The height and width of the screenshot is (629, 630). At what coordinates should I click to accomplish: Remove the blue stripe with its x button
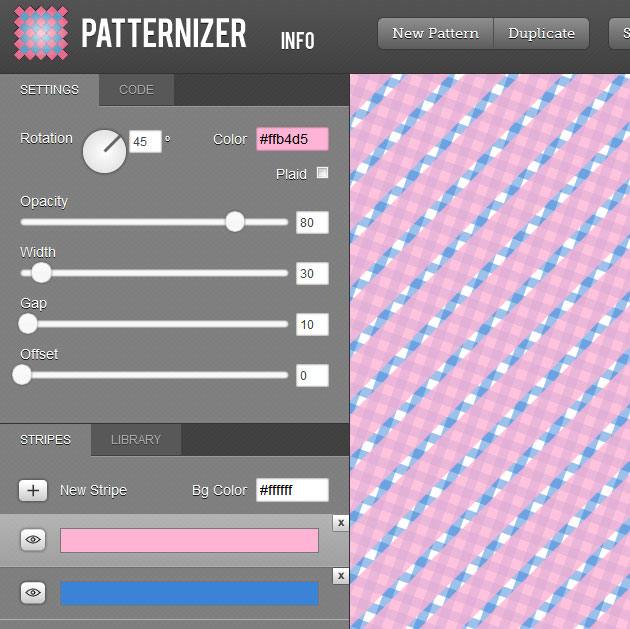[340, 576]
